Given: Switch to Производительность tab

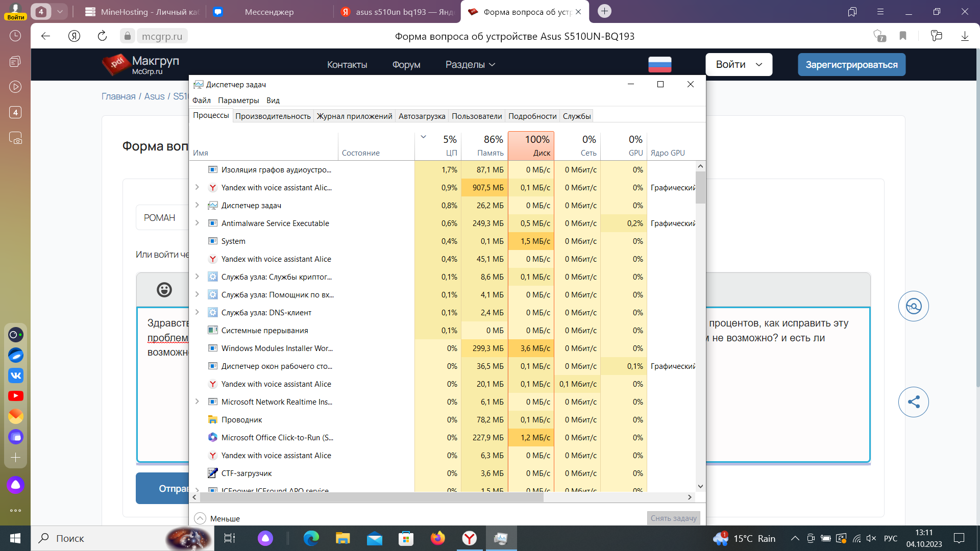Looking at the screenshot, I should [x=273, y=116].
